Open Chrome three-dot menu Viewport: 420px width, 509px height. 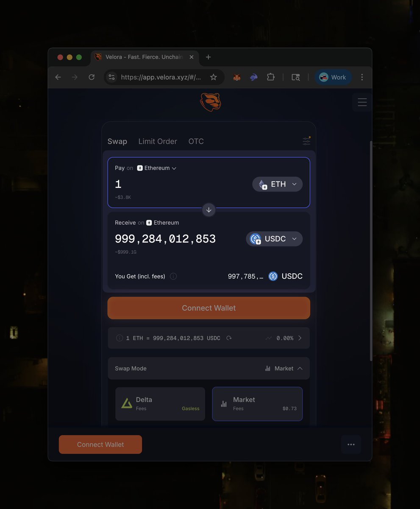point(362,77)
